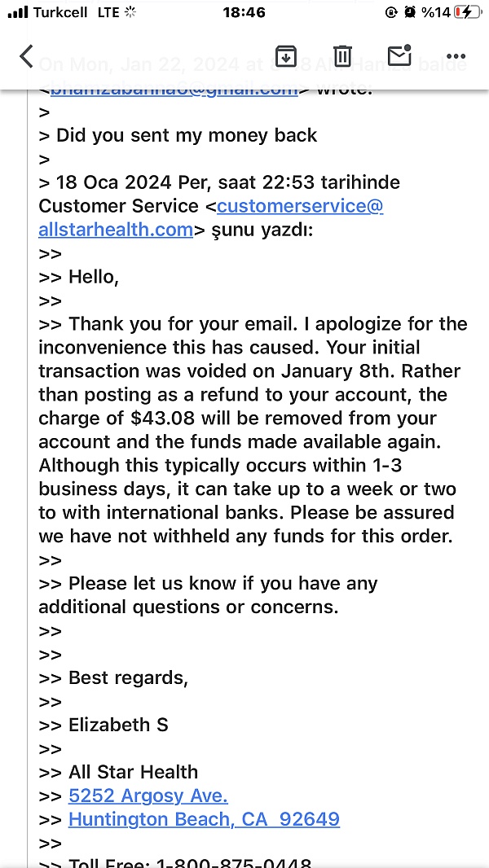Tap the "Did you sent my money back" line
This screenshot has width=489, height=868.
tap(187, 135)
